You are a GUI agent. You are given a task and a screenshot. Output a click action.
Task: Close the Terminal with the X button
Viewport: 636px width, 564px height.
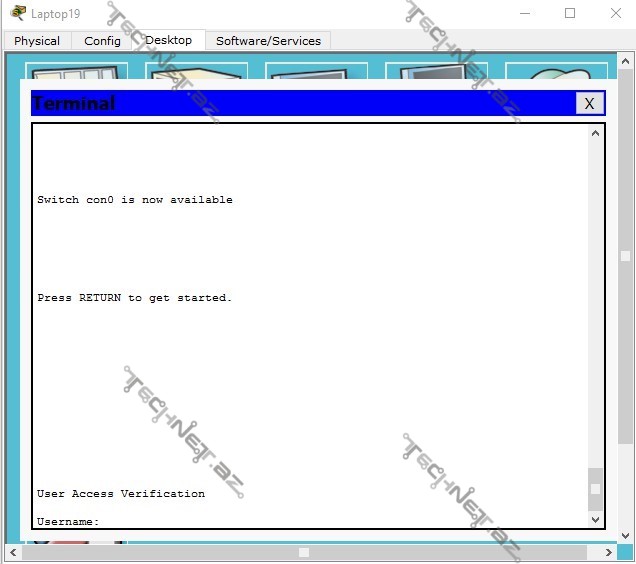[589, 103]
